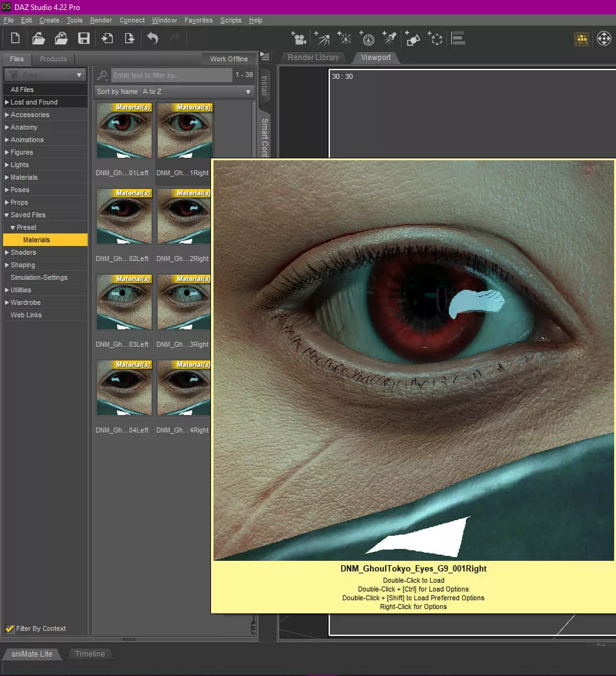
Task: Click the New Scene icon
Action: [x=16, y=39]
